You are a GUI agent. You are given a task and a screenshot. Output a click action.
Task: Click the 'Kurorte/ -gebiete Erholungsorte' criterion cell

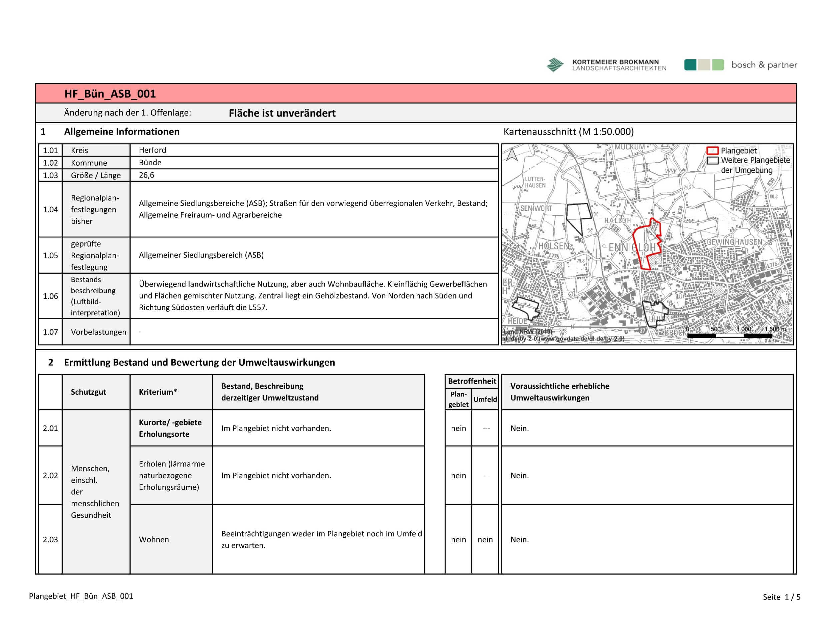(x=170, y=428)
